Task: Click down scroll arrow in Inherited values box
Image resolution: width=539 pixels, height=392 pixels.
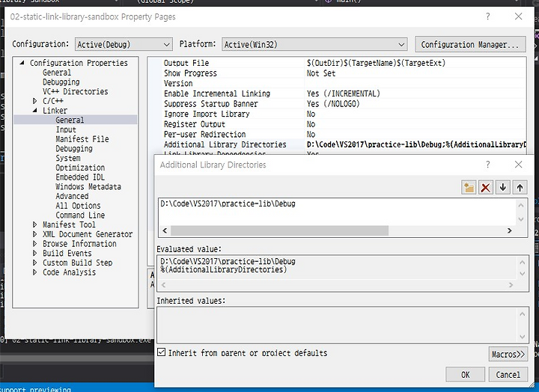Action: 523,337
